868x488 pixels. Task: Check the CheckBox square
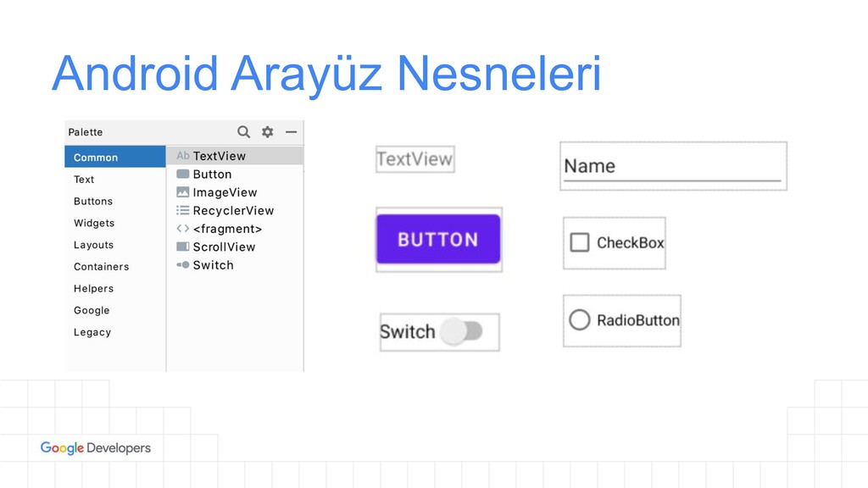point(580,242)
